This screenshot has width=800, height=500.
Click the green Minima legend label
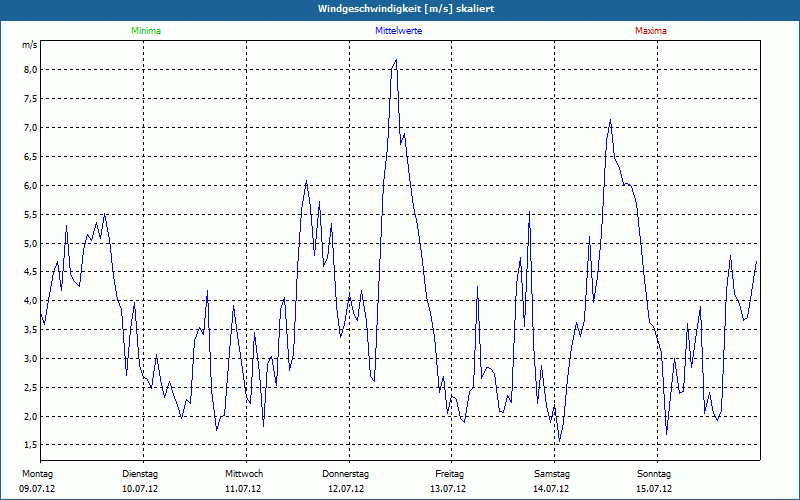pos(146,31)
